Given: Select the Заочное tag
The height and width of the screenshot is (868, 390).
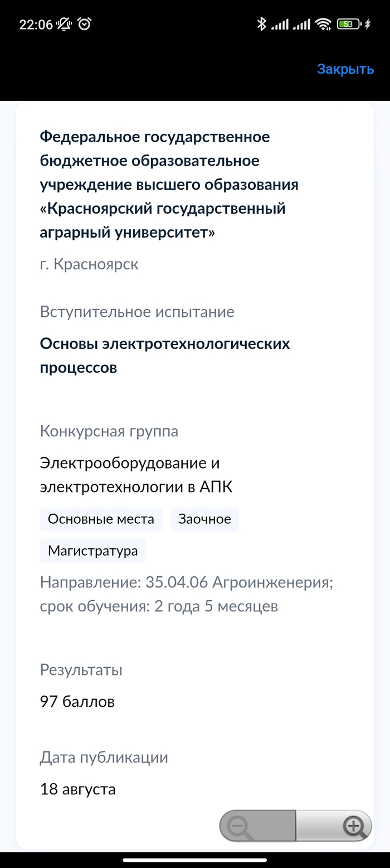Looking at the screenshot, I should (x=204, y=519).
